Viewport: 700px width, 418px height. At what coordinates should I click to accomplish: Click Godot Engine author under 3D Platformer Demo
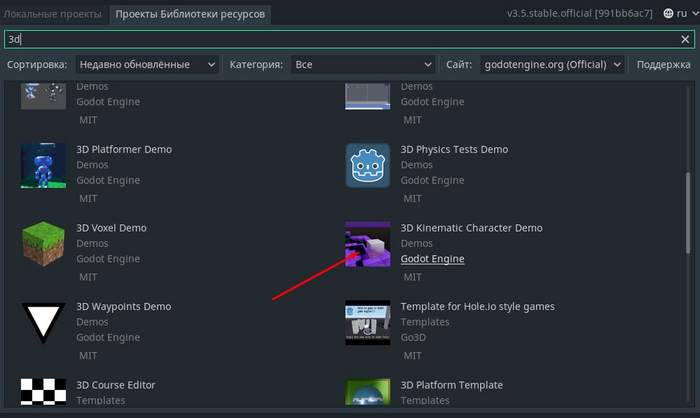[108, 180]
